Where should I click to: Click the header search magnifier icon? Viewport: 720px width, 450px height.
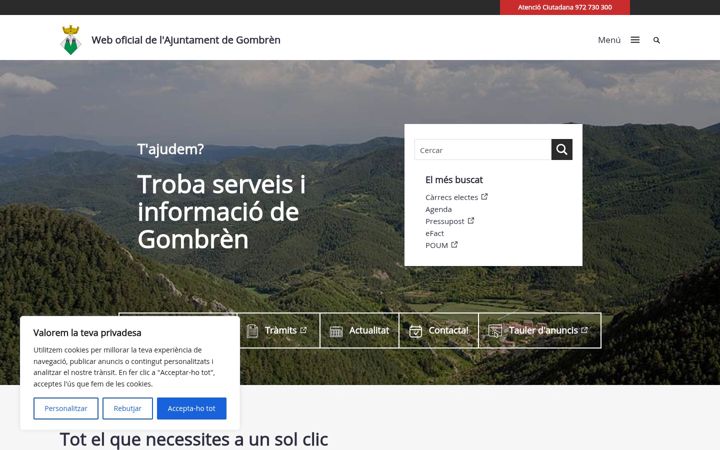point(657,40)
